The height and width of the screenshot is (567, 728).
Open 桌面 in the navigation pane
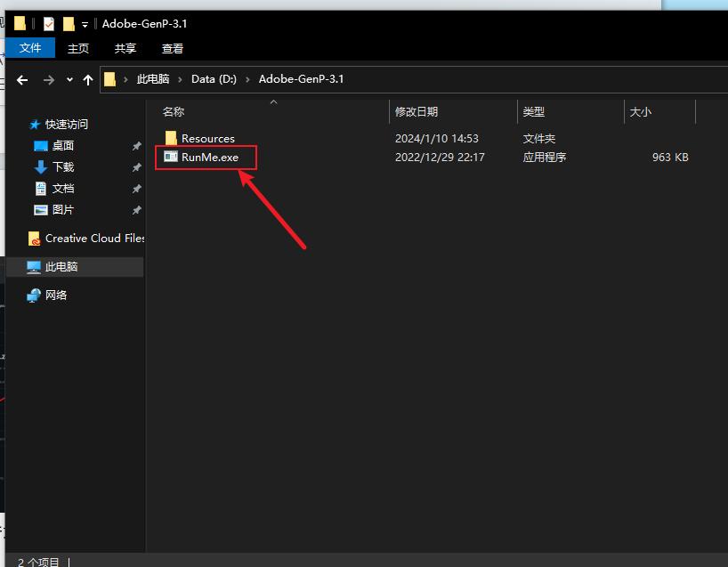coord(63,146)
